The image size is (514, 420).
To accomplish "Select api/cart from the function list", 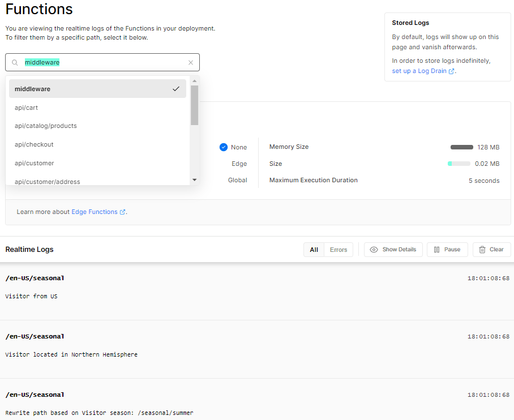I will click(27, 108).
